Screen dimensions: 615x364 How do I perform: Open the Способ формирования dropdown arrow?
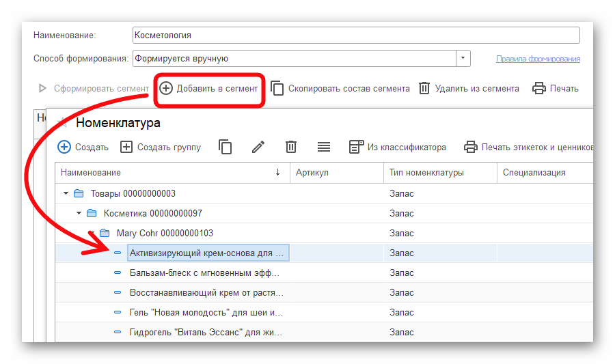coord(463,58)
